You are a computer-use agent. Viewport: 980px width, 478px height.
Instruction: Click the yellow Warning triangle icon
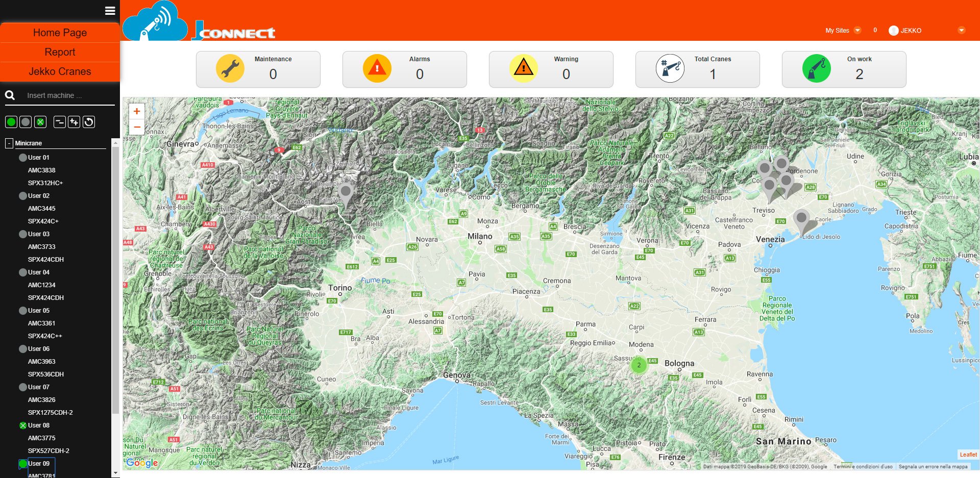coord(523,68)
